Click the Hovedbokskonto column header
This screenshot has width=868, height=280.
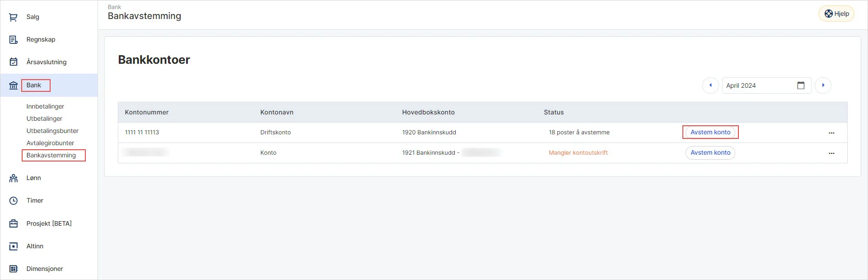[428, 112]
